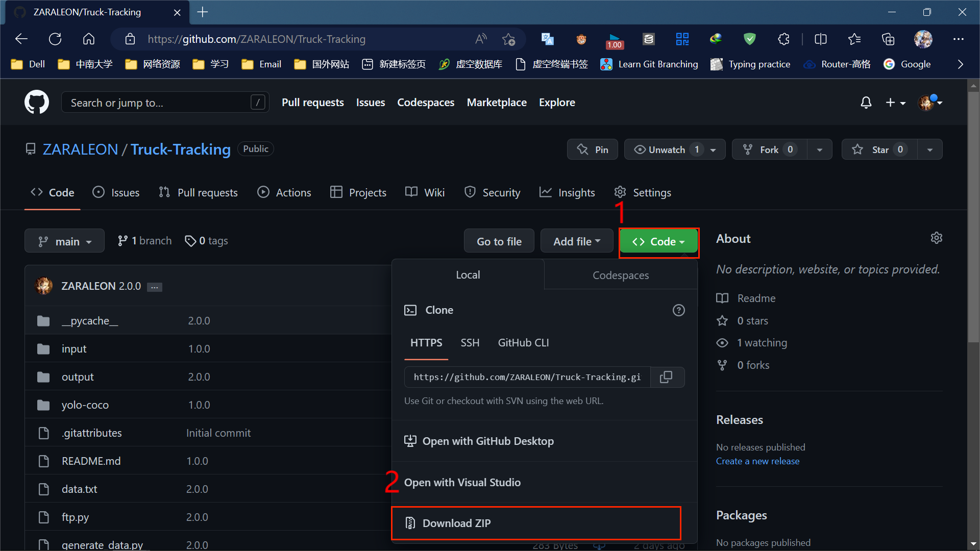
Task: Open the Fork options dropdown arrow
Action: (819, 149)
